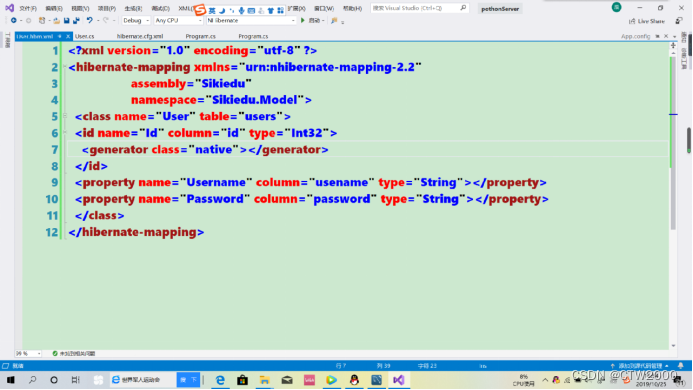Viewport: 693px width, 390px height.
Task: Show hidden system tray icons chevron
Action: point(545,380)
